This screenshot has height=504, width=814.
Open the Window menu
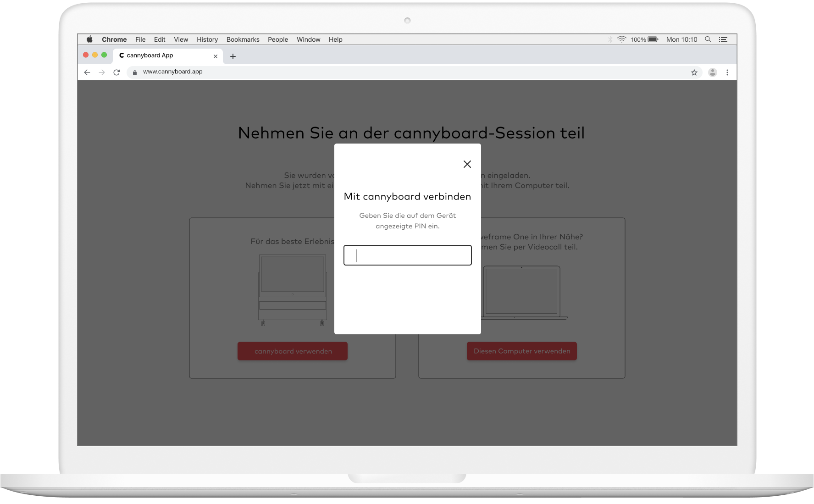pos(308,39)
